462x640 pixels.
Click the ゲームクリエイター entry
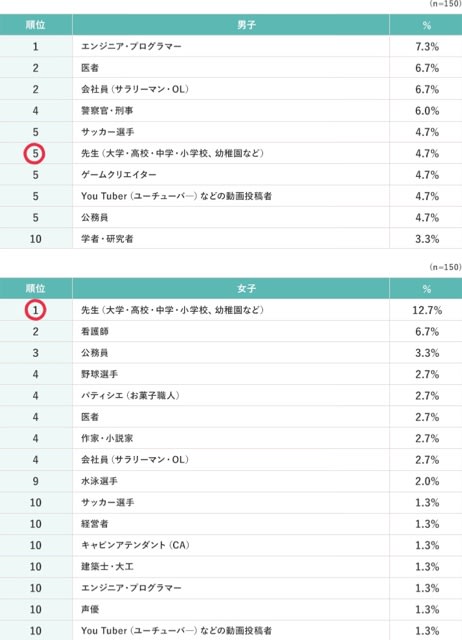pyautogui.click(x=119, y=175)
